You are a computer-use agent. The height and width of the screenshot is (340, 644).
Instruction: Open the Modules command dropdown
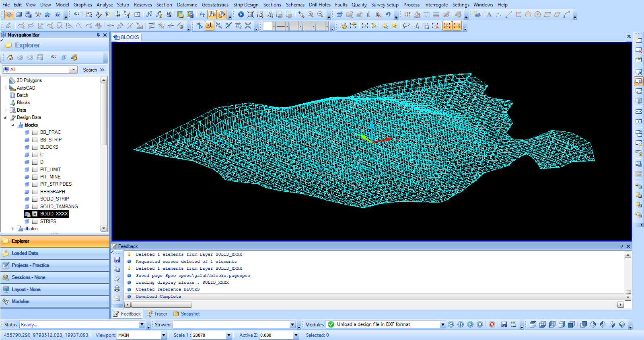coord(442,325)
